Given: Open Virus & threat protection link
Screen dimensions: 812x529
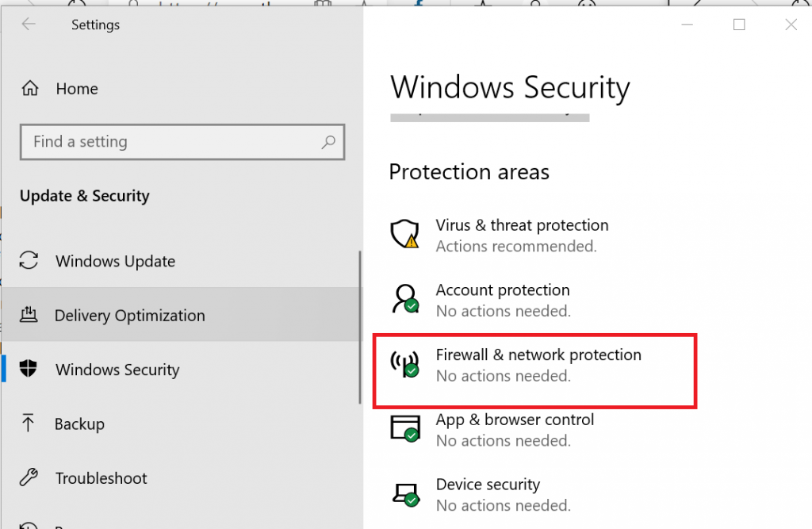Looking at the screenshot, I should [522, 225].
